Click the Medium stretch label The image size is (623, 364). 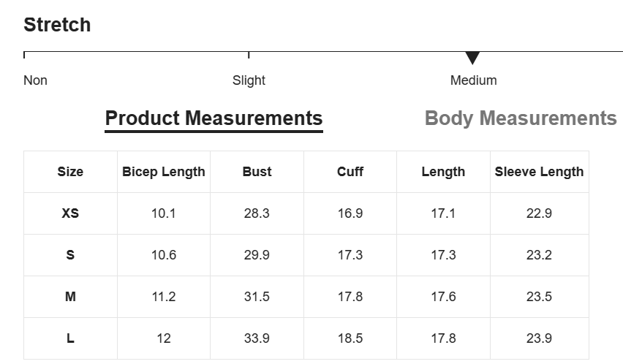click(473, 80)
